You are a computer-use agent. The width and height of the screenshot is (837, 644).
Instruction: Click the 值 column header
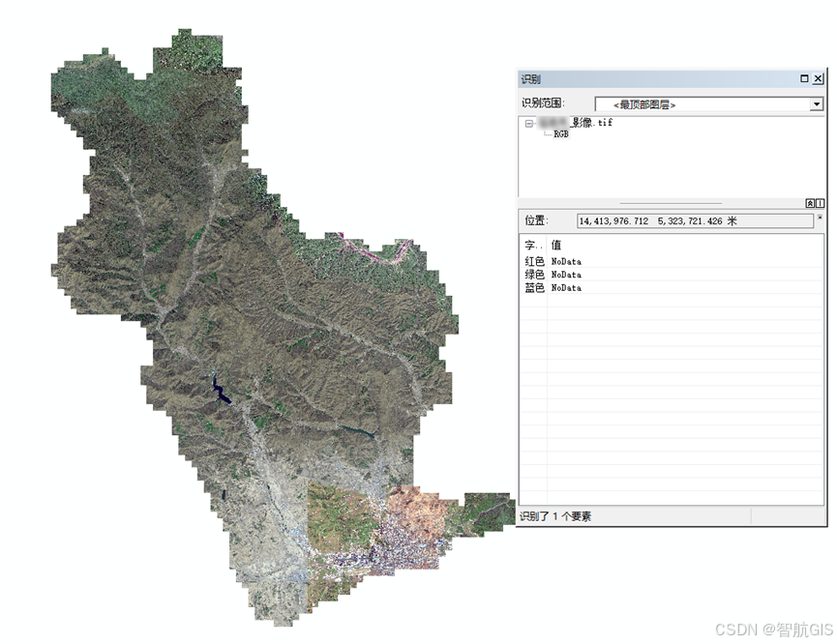coord(556,245)
